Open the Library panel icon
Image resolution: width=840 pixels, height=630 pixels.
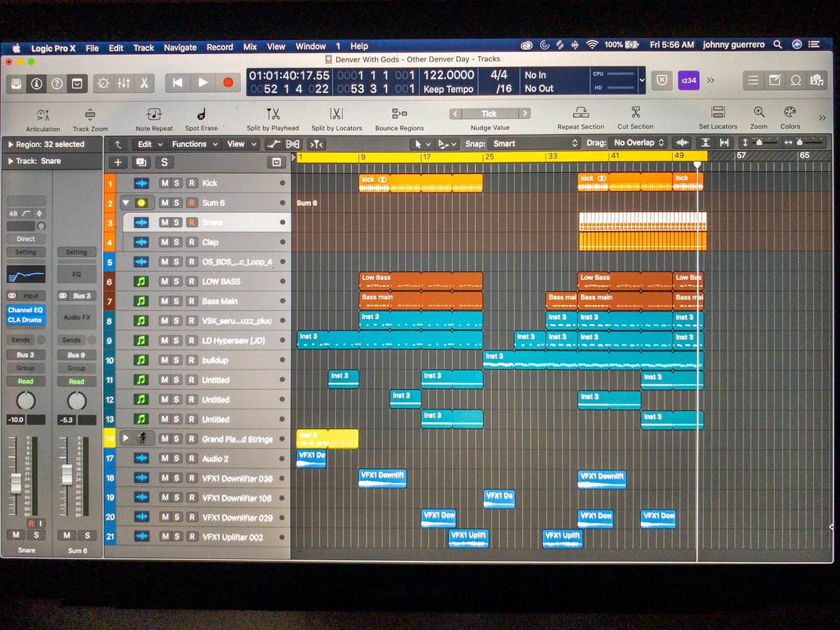tap(17, 83)
